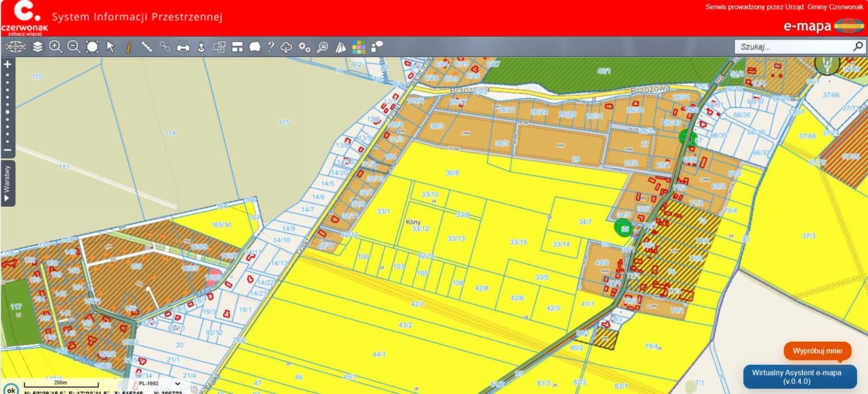Open the colorful legend grid icon
The height and width of the screenshot is (394, 868).
[x=359, y=47]
